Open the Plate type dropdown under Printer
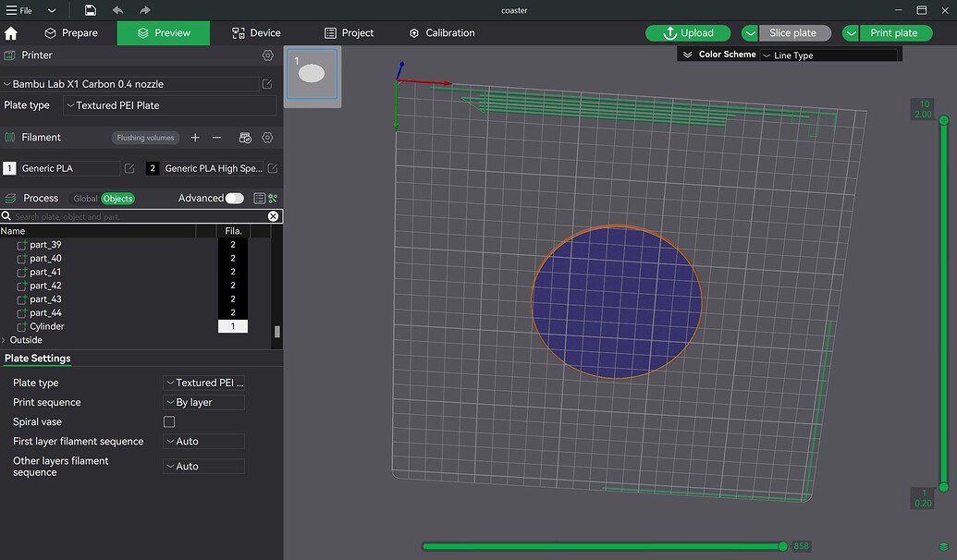The height and width of the screenshot is (560, 957). (x=170, y=105)
